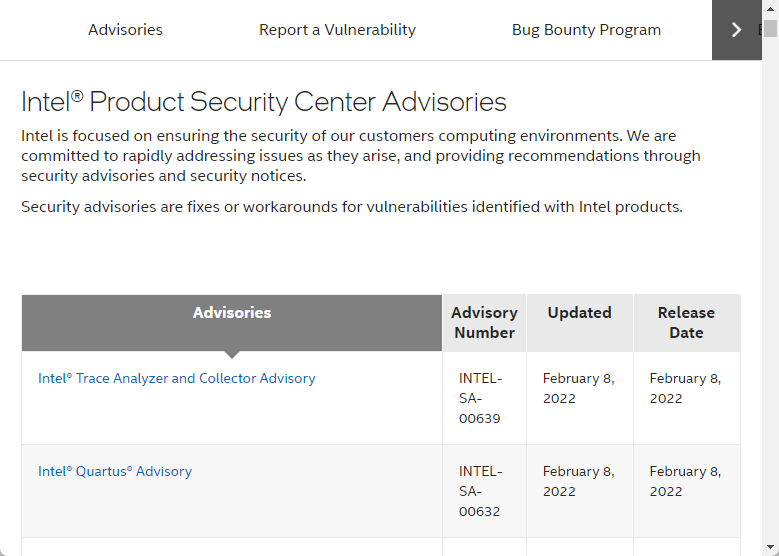The height and width of the screenshot is (556, 779).
Task: Click the scrollbar up arrow
Action: [x=770, y=6]
